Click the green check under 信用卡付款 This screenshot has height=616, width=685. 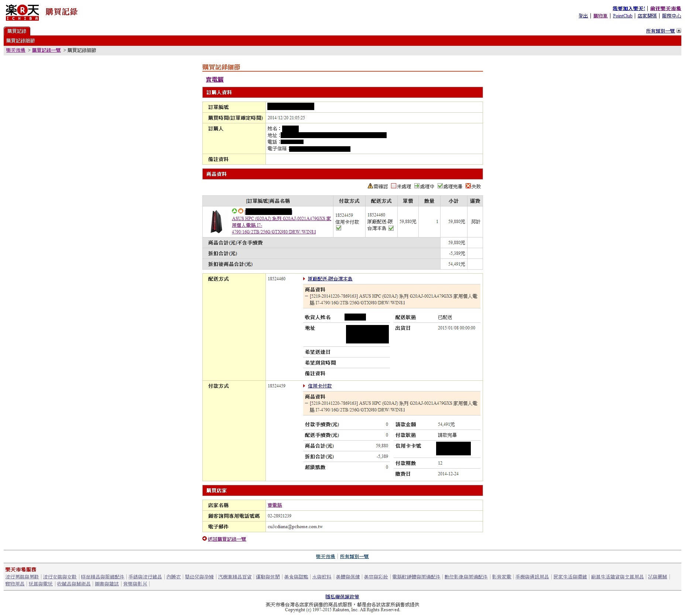[339, 228]
